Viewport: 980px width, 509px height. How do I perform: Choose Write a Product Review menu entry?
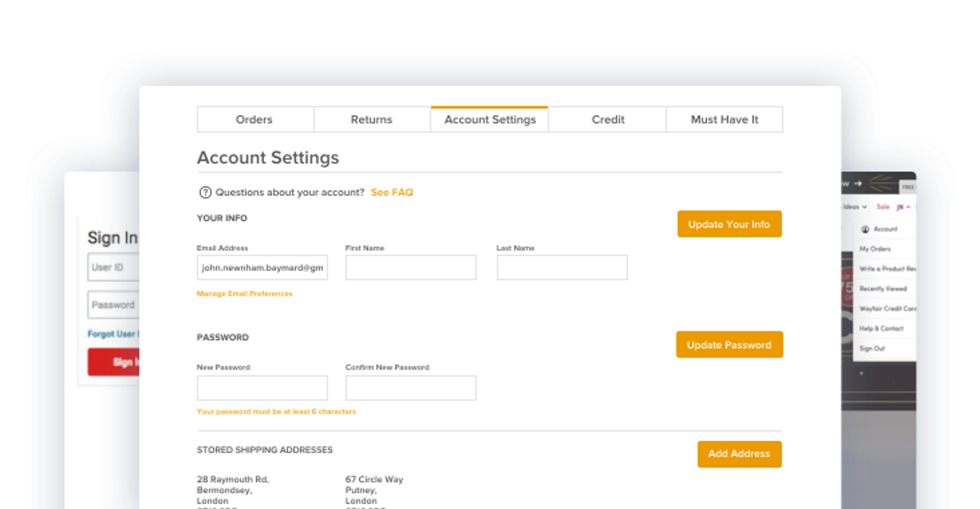(888, 269)
